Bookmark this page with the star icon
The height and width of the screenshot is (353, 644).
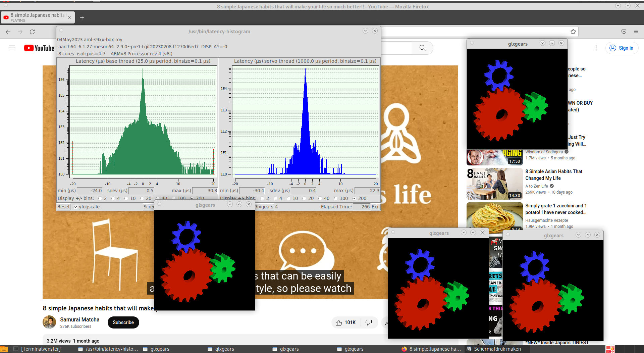click(573, 32)
